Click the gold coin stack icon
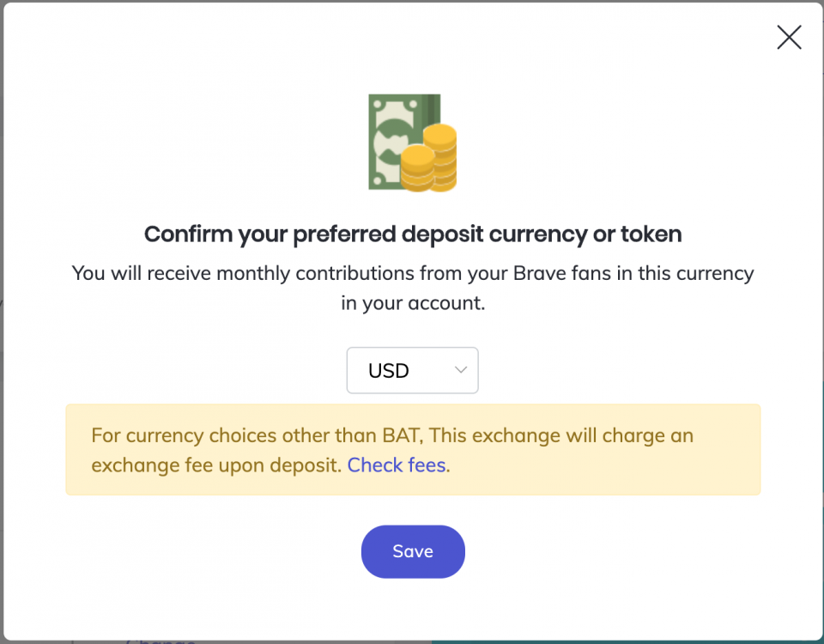This screenshot has height=644, width=824. (429, 158)
